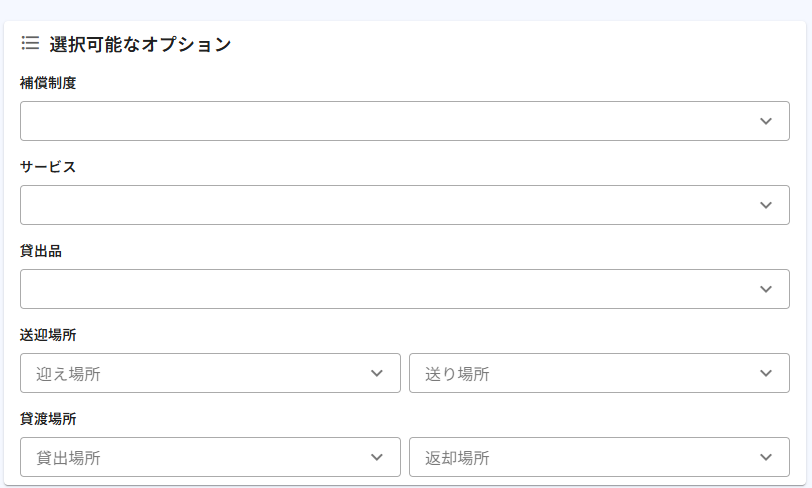Click the chevron arrow in 補償制度 dropdown
Screen dimensions: 812x488
click(766, 121)
